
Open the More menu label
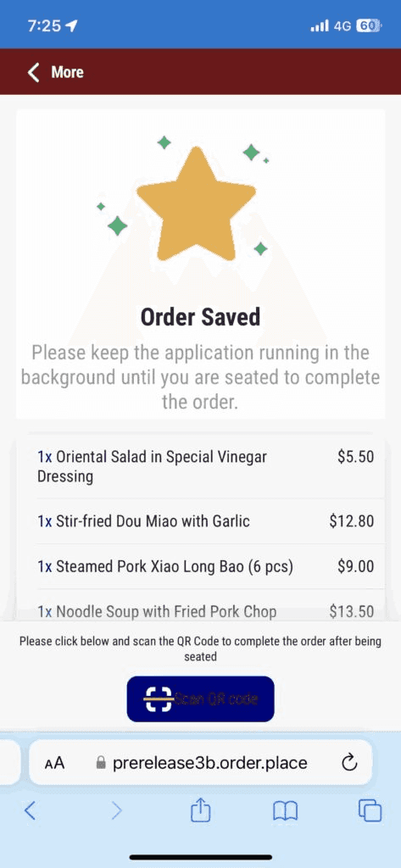[x=67, y=72]
